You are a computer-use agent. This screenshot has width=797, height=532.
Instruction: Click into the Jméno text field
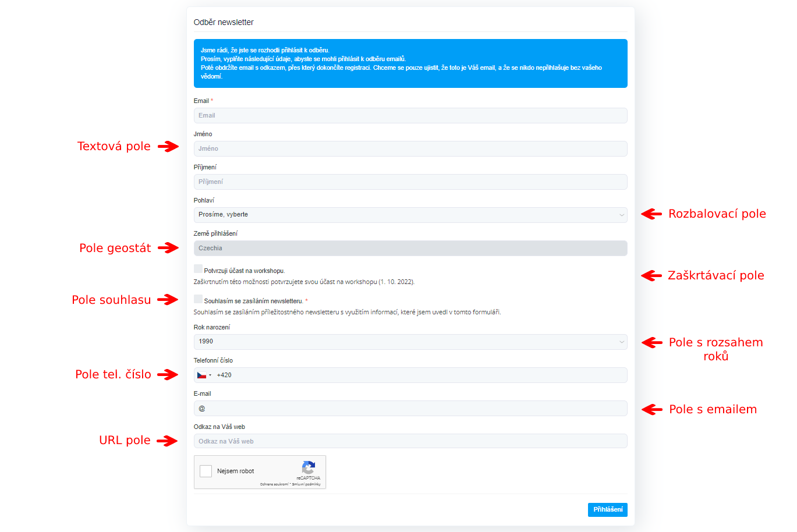(x=410, y=148)
